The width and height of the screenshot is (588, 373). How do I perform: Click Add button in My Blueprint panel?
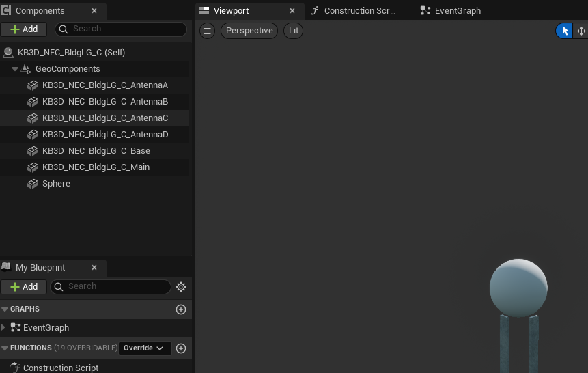24,287
